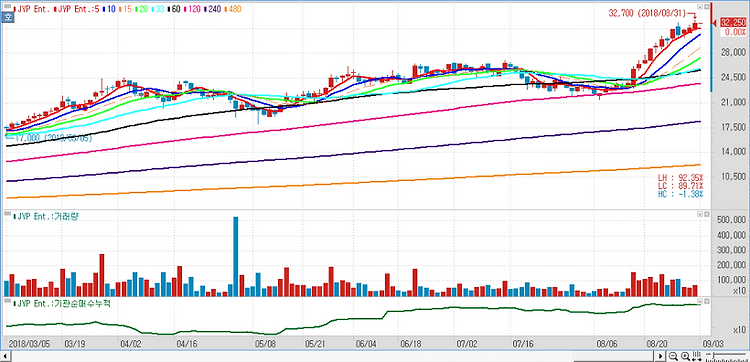Click the '07/02' date axis label
Image resolution: width=750 pixels, height=362 pixels.
tap(466, 343)
